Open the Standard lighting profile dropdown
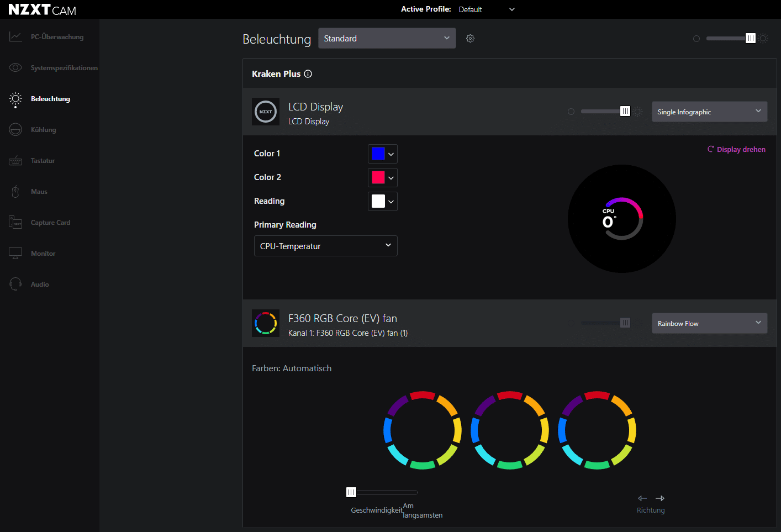The image size is (781, 532). point(387,39)
